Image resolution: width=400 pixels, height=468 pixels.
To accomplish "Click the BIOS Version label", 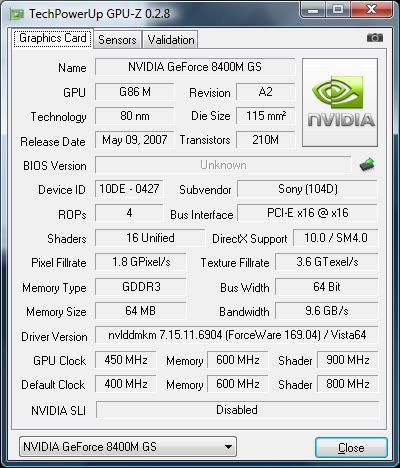I will click(x=55, y=166).
